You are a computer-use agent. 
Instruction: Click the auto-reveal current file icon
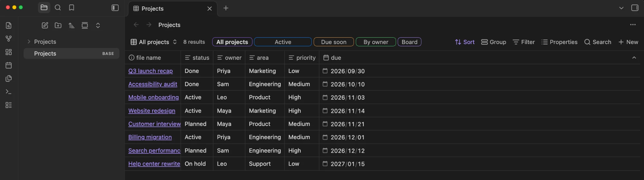click(x=85, y=25)
